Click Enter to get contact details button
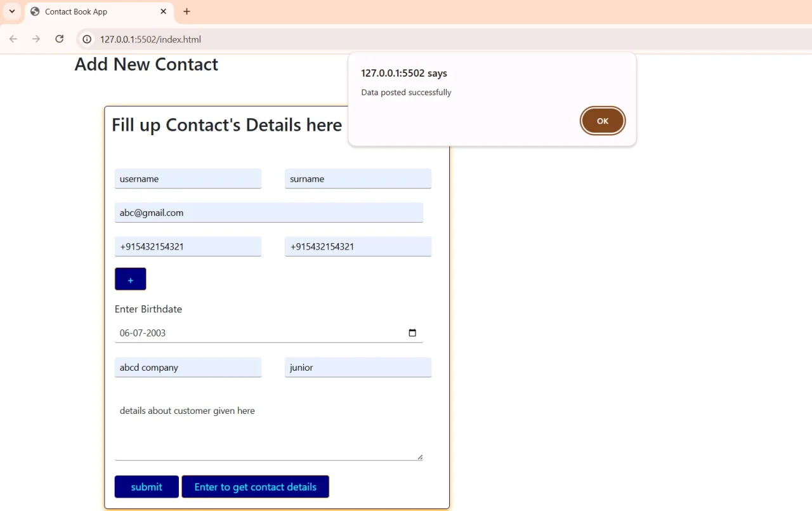 [255, 487]
